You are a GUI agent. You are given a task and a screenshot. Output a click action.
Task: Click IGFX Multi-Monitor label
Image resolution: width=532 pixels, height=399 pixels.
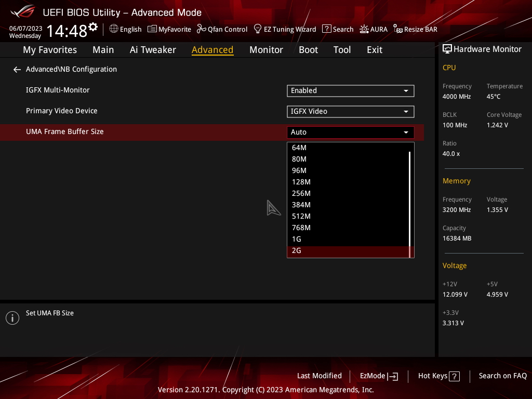(58, 90)
